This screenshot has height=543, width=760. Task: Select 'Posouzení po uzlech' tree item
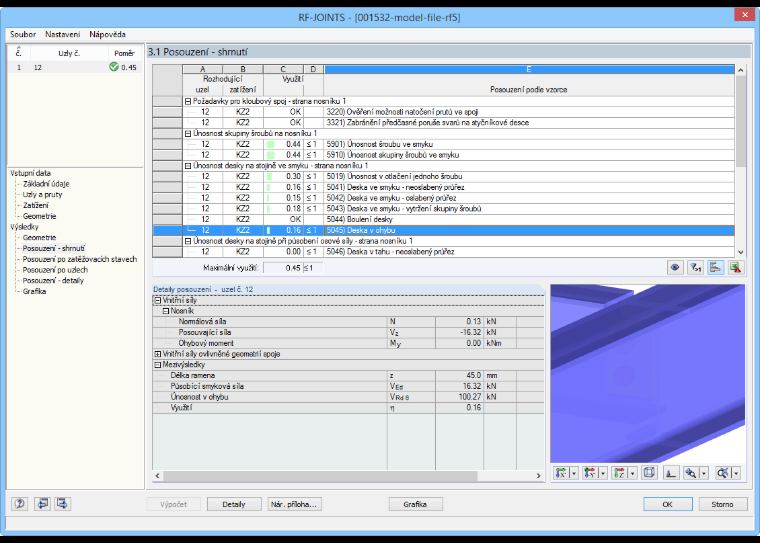pyautogui.click(x=55, y=270)
